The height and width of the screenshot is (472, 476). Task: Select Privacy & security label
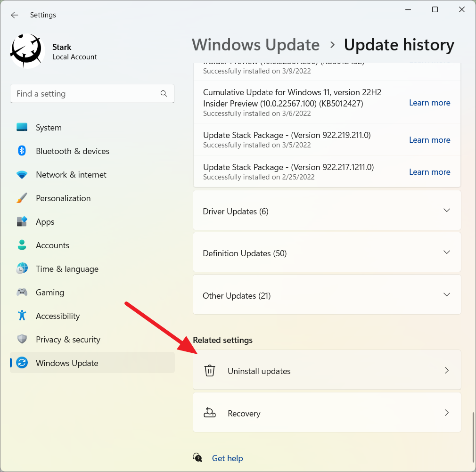[68, 340]
